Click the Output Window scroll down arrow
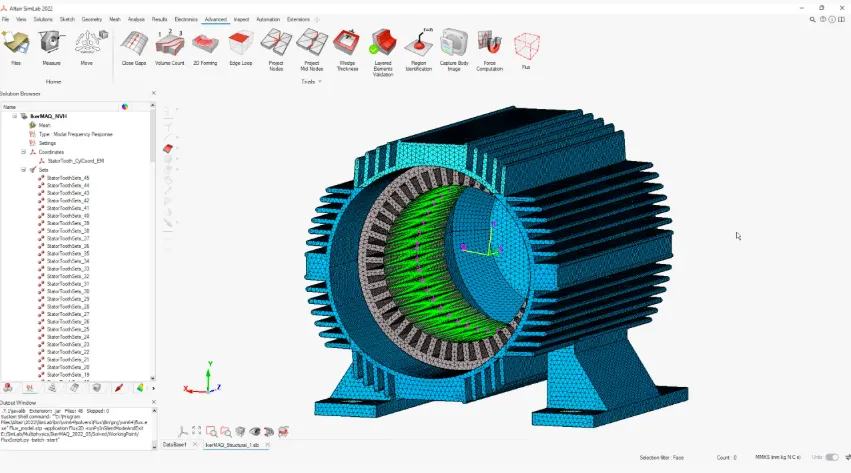The image size is (851, 473). point(154,446)
